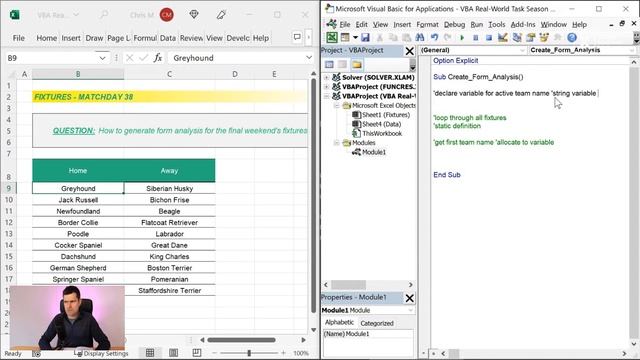Select Sheet4 (Data) in project tree
The width and height of the screenshot is (640, 360).
point(376,124)
